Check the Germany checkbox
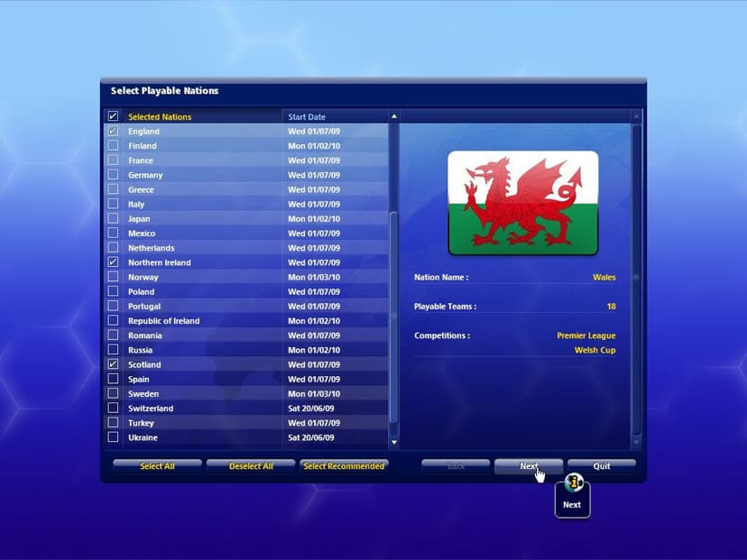Image resolution: width=747 pixels, height=560 pixels. point(113,175)
